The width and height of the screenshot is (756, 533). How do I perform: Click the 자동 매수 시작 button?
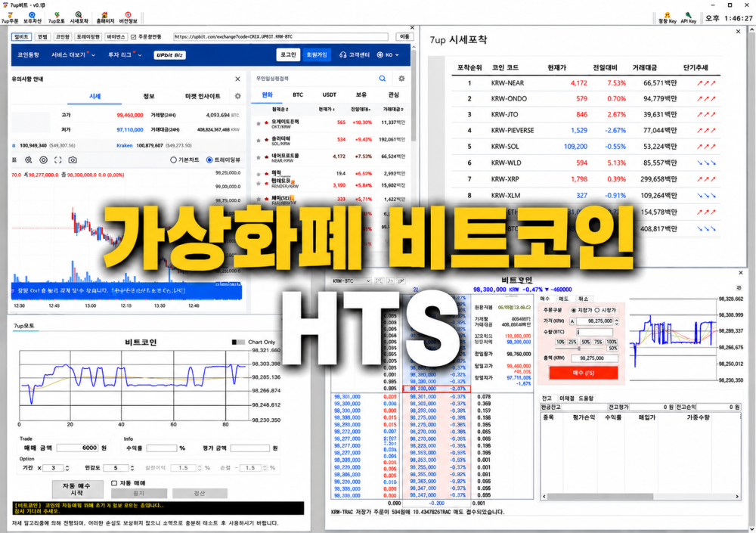[77, 489]
